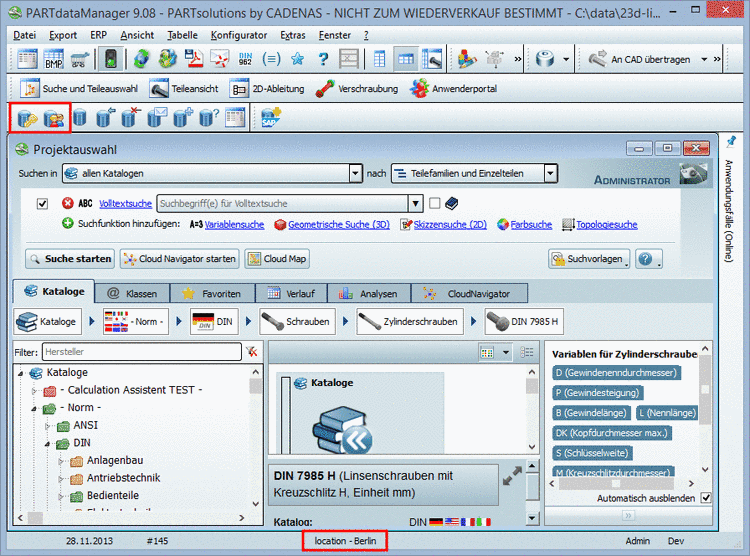Open dropdown arrow beside the cylinder part icon
This screenshot has height=556, width=750.
[x=566, y=59]
